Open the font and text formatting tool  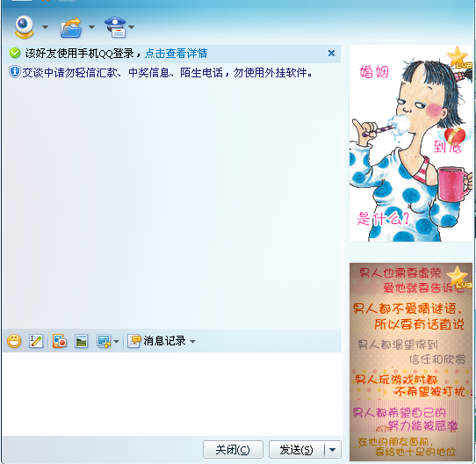[x=36, y=341]
